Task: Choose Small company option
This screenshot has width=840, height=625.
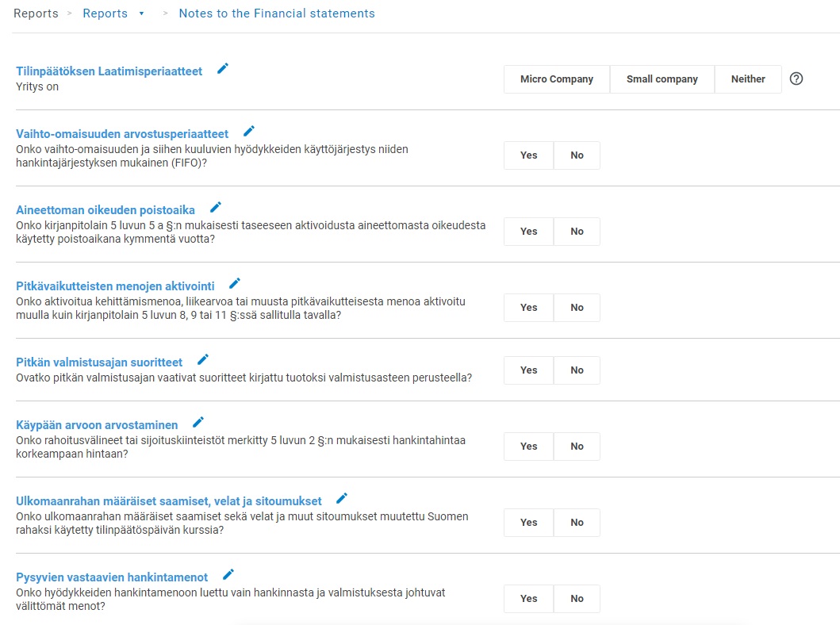Action: tap(662, 79)
